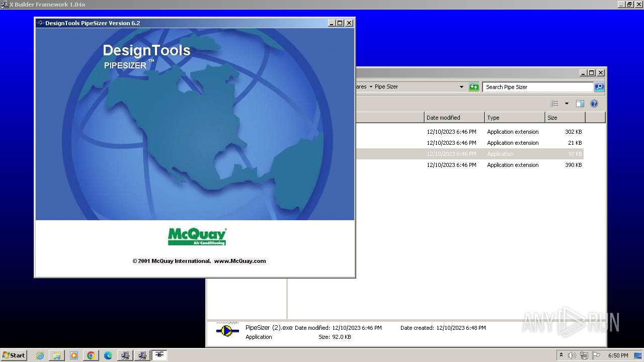644x362 pixels.
Task: Click the 6:50 PM taskbar clock
Action: (618, 355)
